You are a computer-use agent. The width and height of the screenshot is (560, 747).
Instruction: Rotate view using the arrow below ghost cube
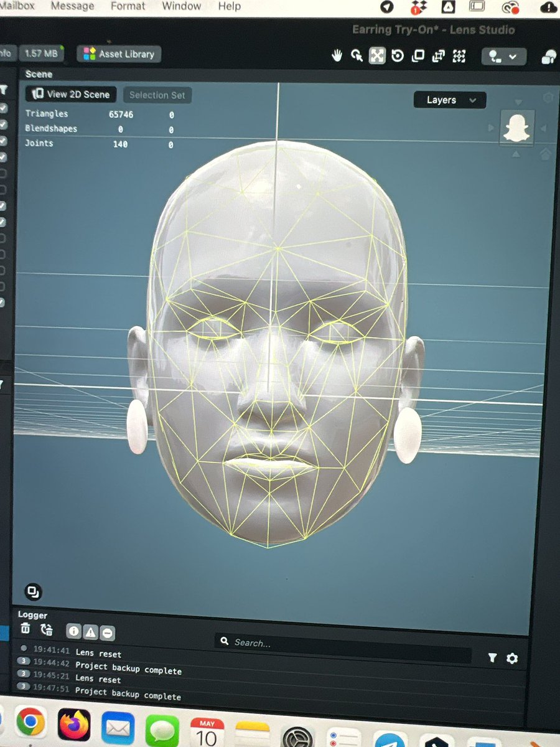click(516, 153)
